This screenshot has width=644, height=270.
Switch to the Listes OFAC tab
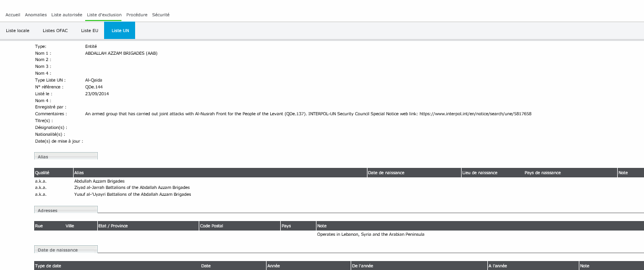click(x=55, y=31)
